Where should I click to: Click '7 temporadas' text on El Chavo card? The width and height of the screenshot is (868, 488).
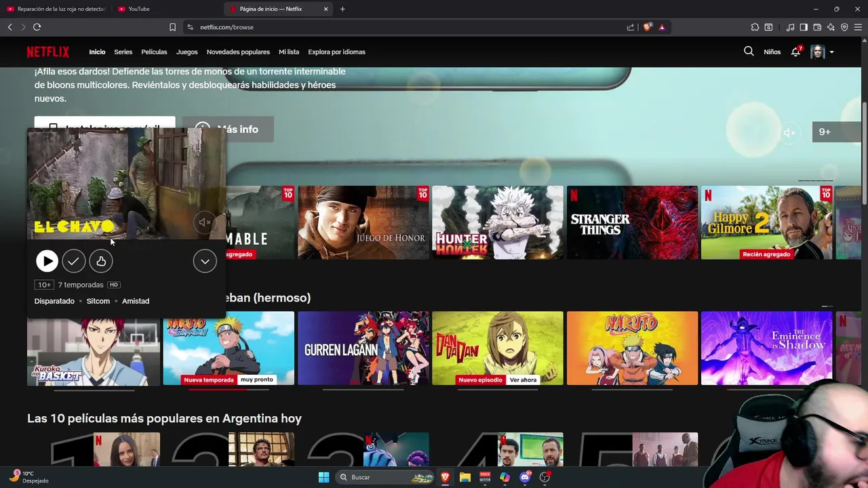pyautogui.click(x=81, y=285)
